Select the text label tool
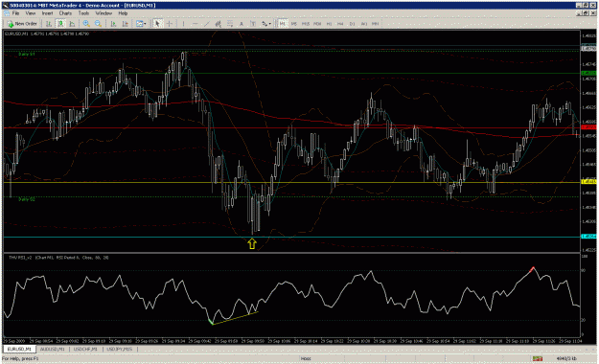The height and width of the screenshot is (364, 599). (x=253, y=24)
